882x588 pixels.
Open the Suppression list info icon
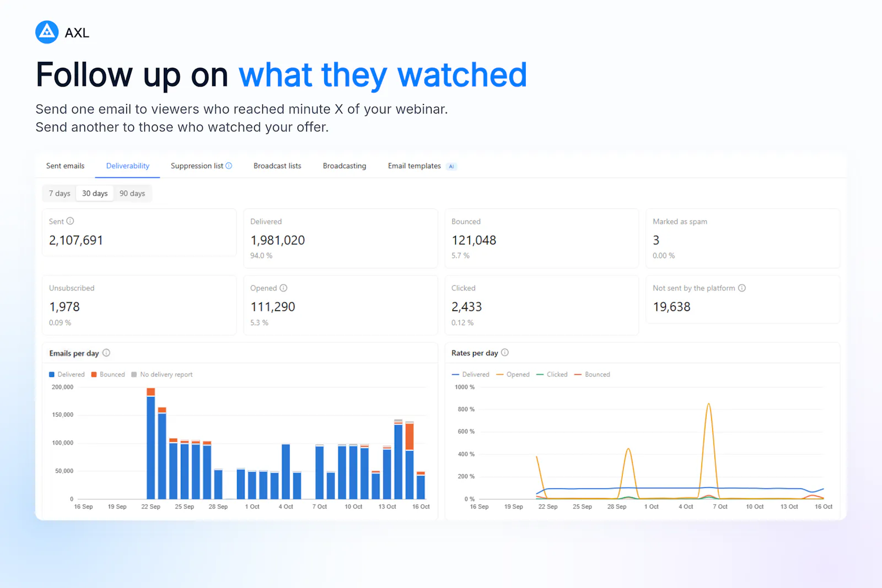tap(229, 166)
